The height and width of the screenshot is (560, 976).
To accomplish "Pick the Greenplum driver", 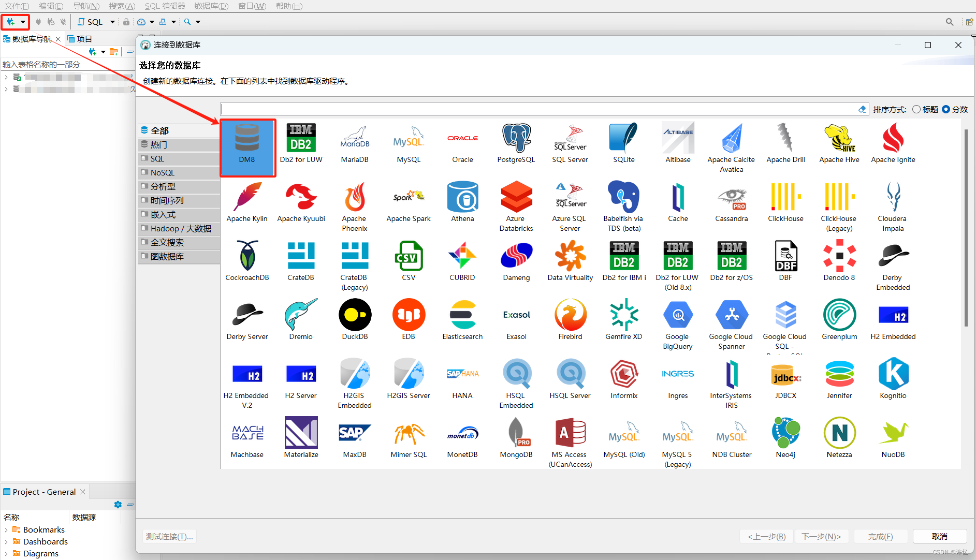I will click(839, 320).
